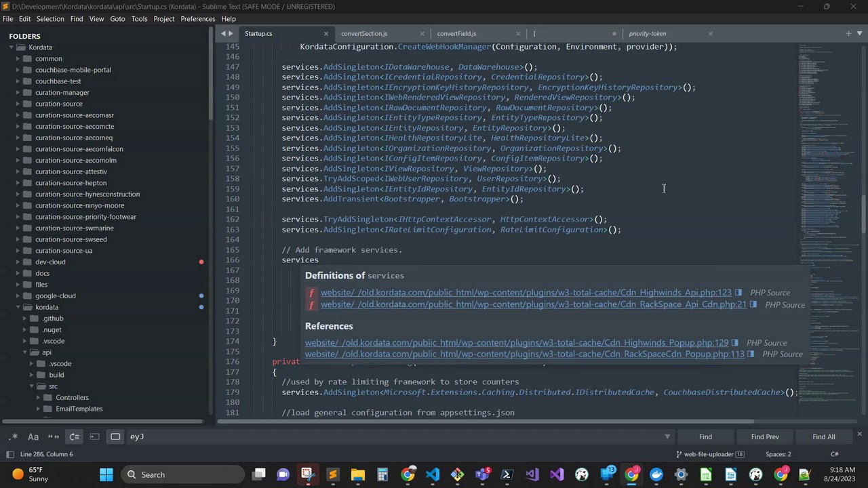Open Microsoft Teams from taskbar
This screenshot has height=488, width=868.
click(482, 474)
